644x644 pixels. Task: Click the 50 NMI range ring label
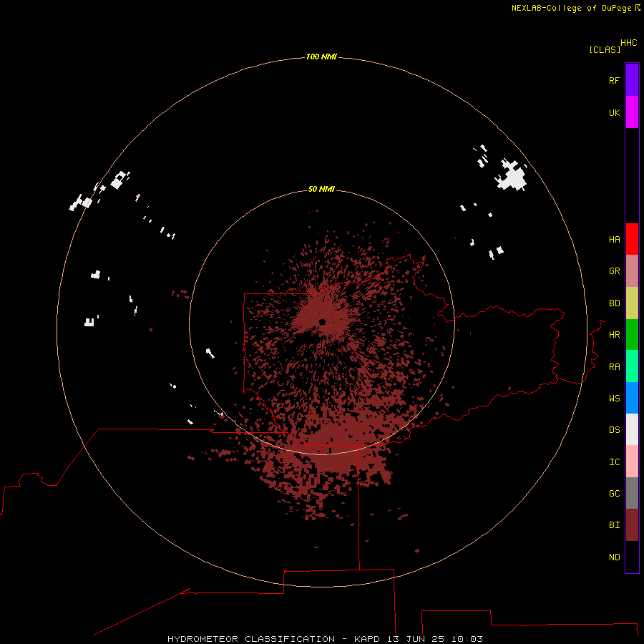321,189
